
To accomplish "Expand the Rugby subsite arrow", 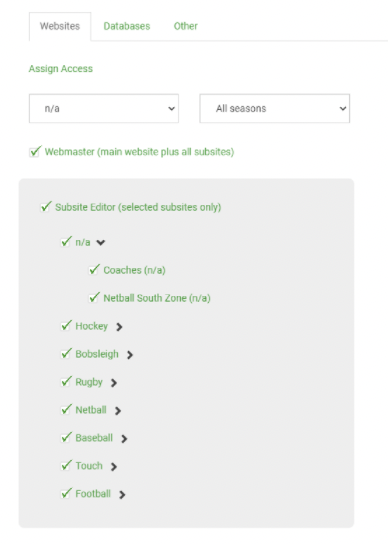I will [113, 383].
